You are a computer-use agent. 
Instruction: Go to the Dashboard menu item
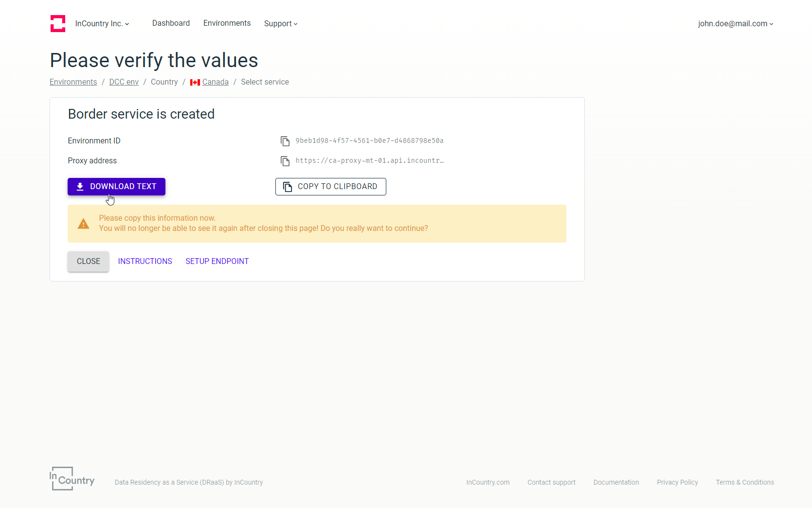point(171,23)
